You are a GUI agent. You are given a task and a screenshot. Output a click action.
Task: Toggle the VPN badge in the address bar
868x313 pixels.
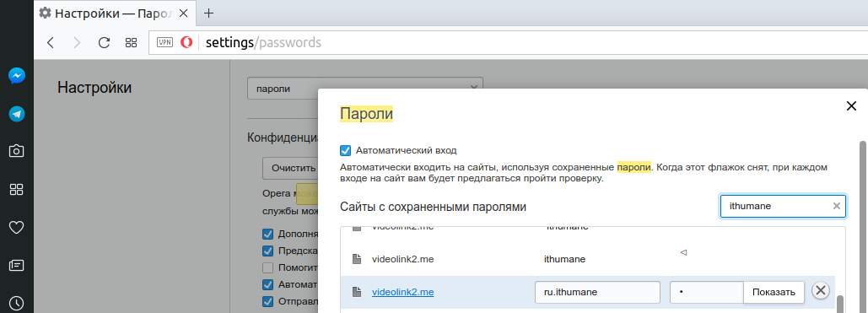pos(165,43)
